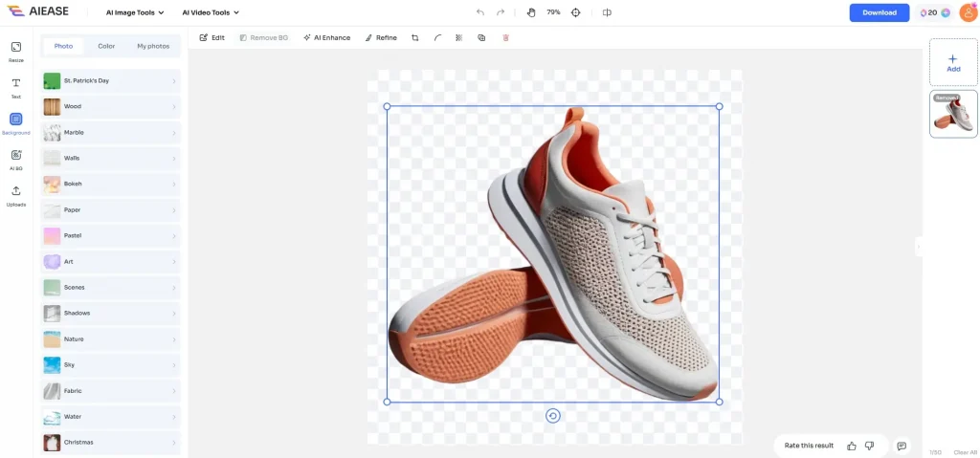Switch to the Color tab
The width and height of the screenshot is (980, 458).
point(106,46)
